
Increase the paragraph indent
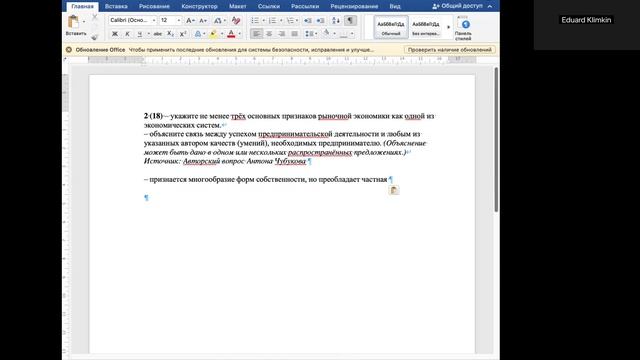pos(321,20)
